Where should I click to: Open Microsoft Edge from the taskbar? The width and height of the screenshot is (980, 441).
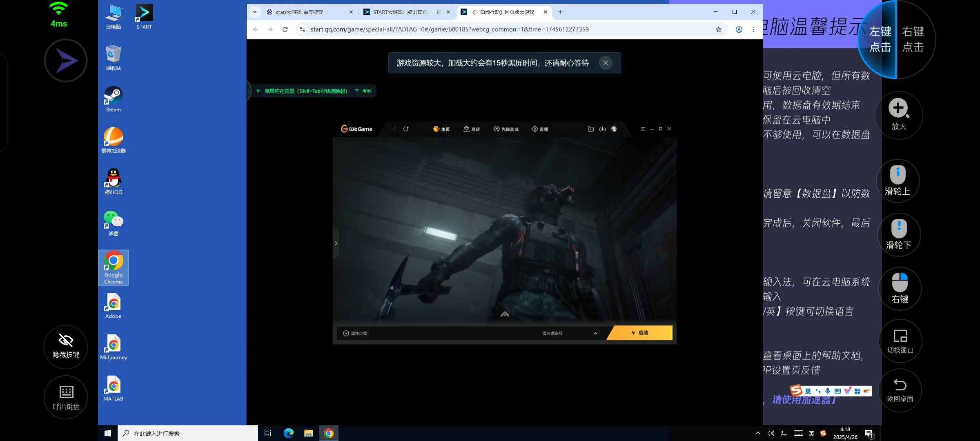[289, 433]
